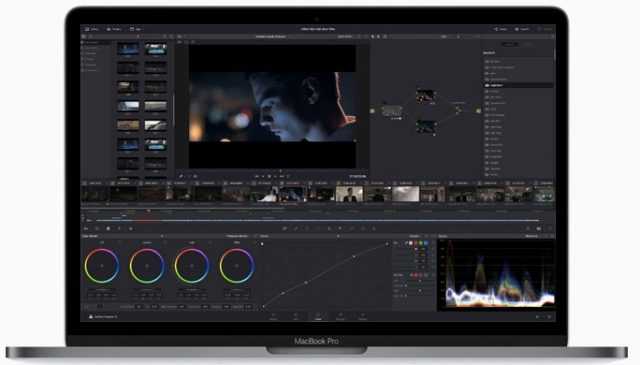Select the lower parallel node thumbnail

pos(425,126)
